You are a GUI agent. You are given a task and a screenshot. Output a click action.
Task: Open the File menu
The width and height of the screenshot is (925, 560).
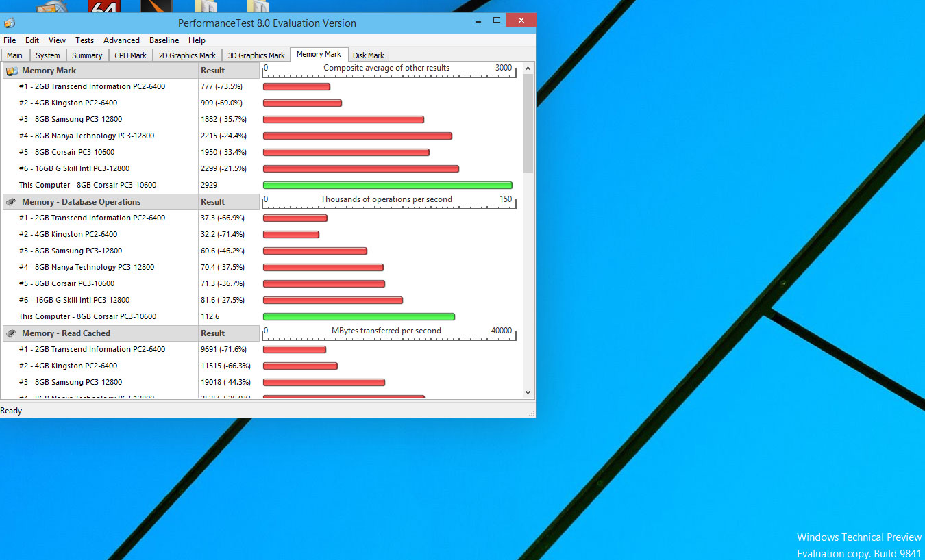click(10, 40)
